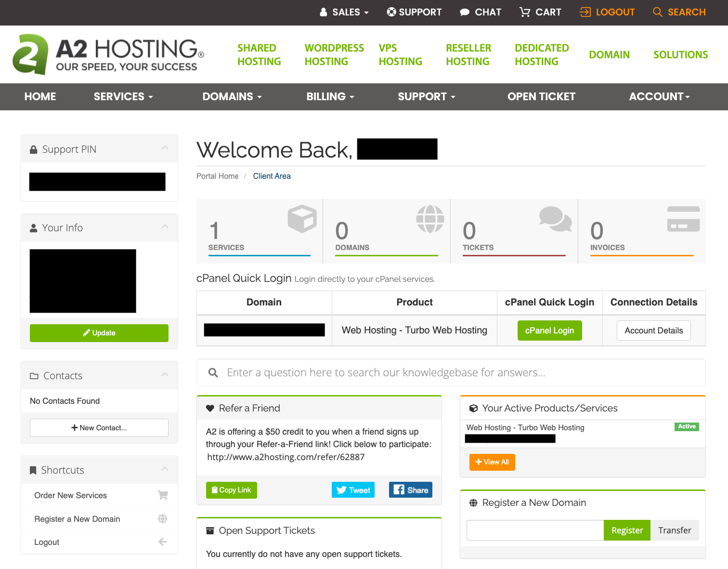Collapse the Contacts panel chevron
Screen dimensions: 728x569
click(165, 374)
